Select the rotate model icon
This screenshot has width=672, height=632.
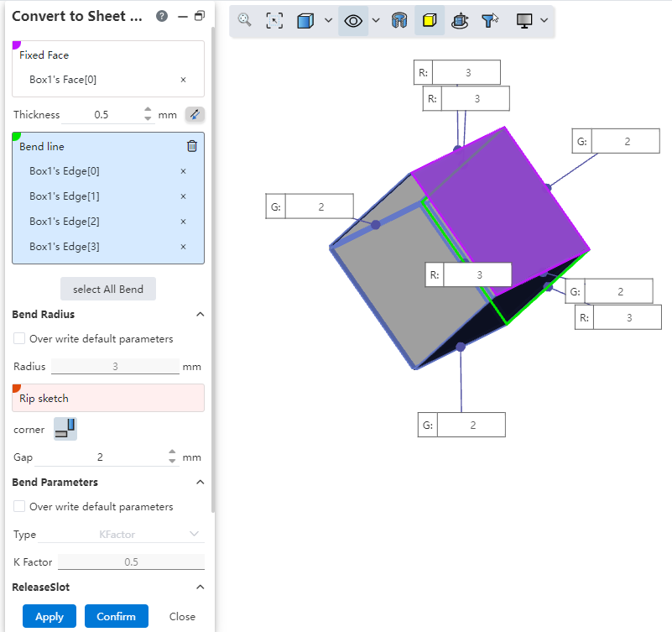click(460, 20)
